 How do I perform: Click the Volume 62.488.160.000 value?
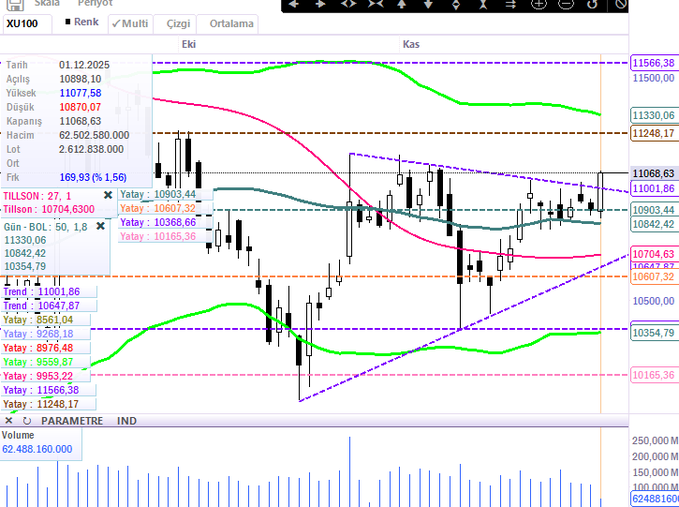37,449
